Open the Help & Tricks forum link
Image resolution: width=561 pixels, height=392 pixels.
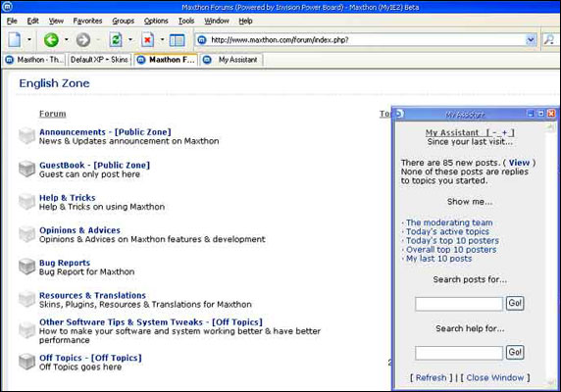click(x=68, y=198)
